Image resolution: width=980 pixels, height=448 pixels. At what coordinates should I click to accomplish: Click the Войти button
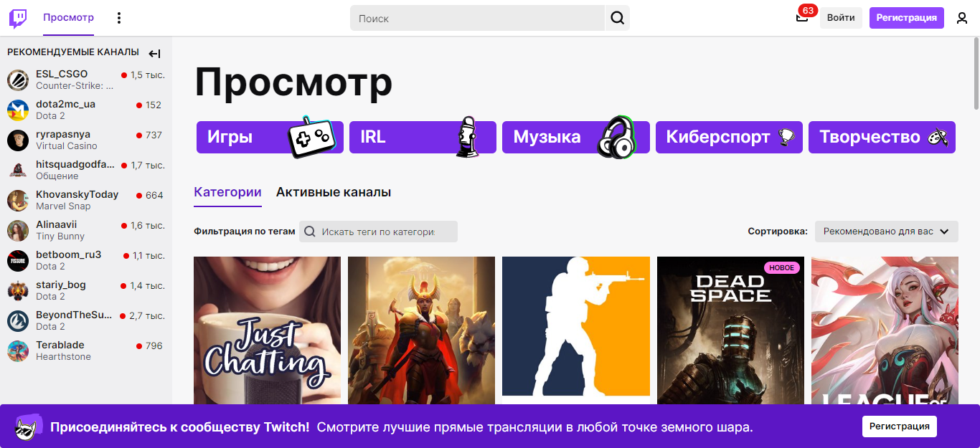pos(841,18)
